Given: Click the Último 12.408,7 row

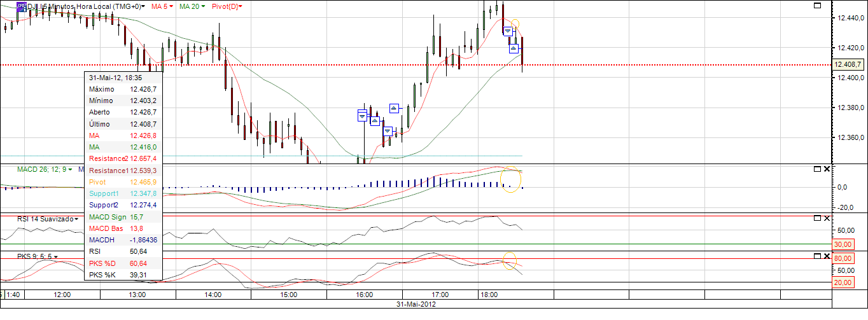Looking at the screenshot, I should 123,124.
